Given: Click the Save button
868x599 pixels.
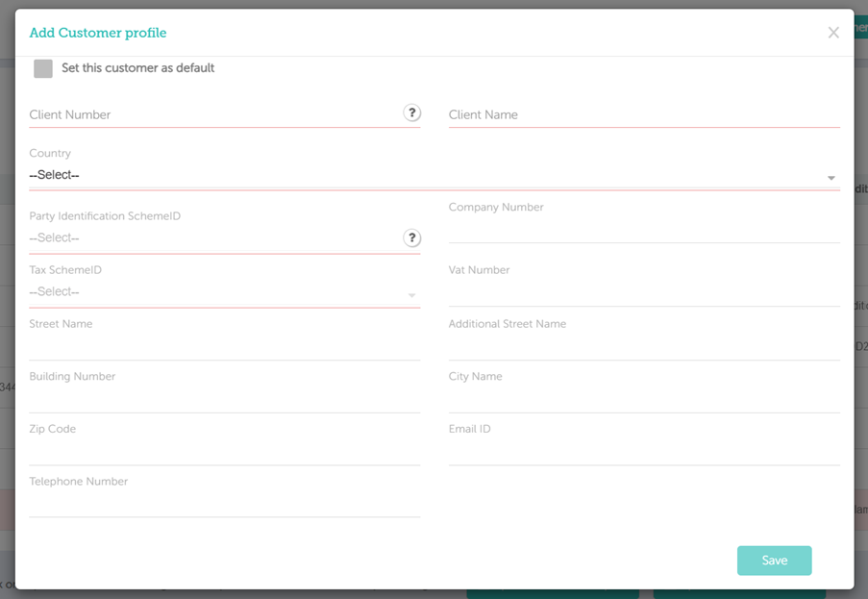Looking at the screenshot, I should [774, 561].
